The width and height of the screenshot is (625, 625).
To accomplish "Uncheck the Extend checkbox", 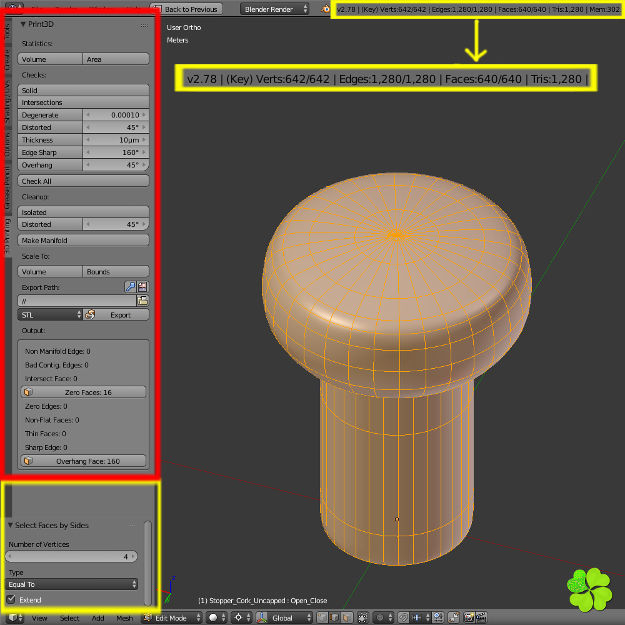I will click(x=11, y=599).
